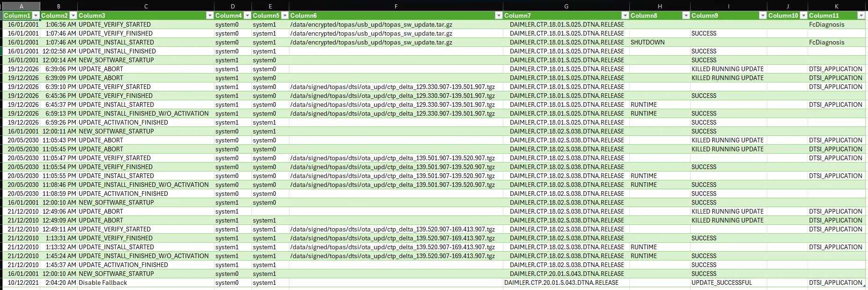Open the Column6 filter dropdown arrow

[x=499, y=15]
